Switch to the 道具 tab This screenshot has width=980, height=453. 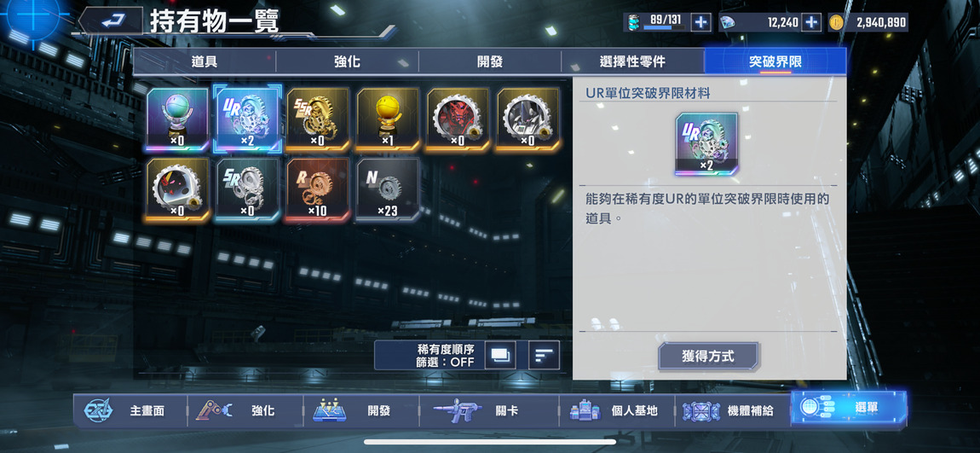(204, 62)
